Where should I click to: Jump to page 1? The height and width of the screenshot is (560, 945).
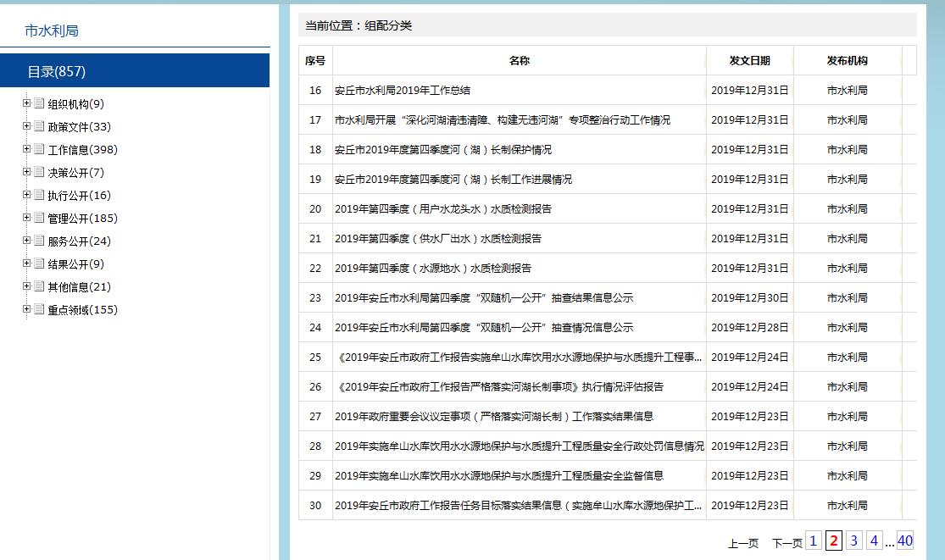click(813, 541)
